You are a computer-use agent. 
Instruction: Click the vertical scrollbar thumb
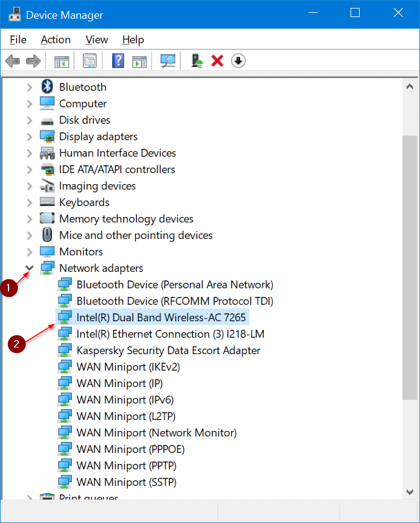pos(410,267)
